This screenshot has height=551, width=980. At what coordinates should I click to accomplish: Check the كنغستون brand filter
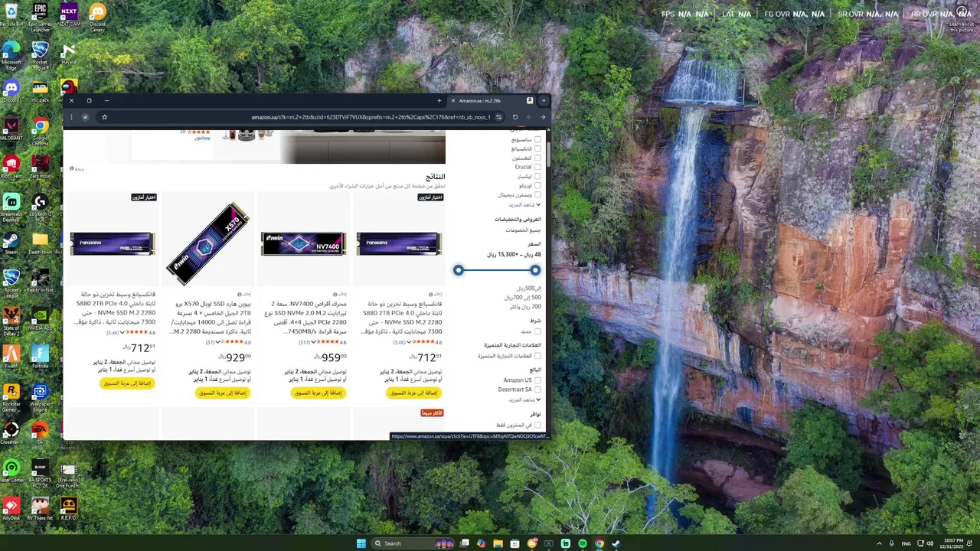[537, 158]
